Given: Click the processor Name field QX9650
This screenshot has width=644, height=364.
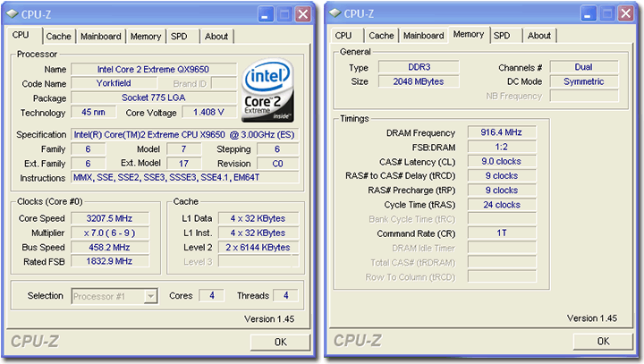Looking at the screenshot, I should coord(154,69).
